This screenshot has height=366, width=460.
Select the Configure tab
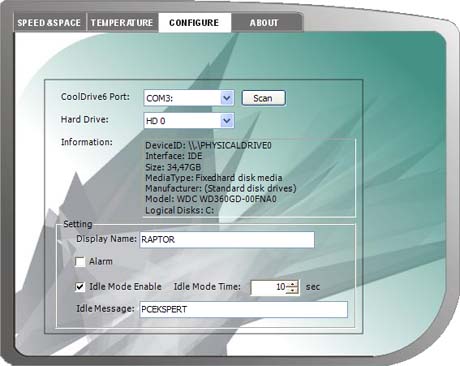point(195,23)
